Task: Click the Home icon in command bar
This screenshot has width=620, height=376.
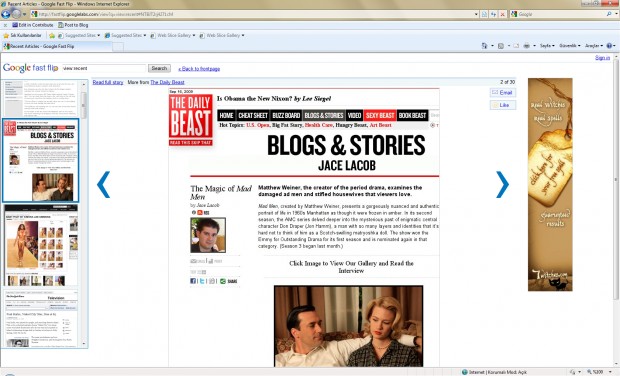Action: pos(484,46)
